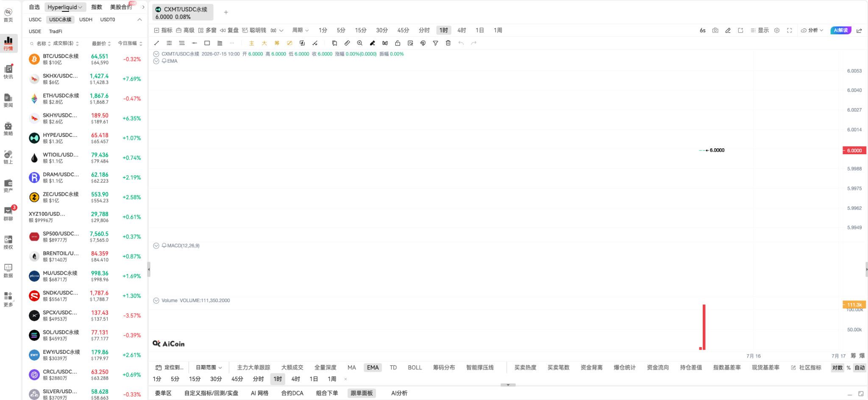The width and height of the screenshot is (868, 400).
Task: Select the ruler measure tool
Action: point(347,43)
